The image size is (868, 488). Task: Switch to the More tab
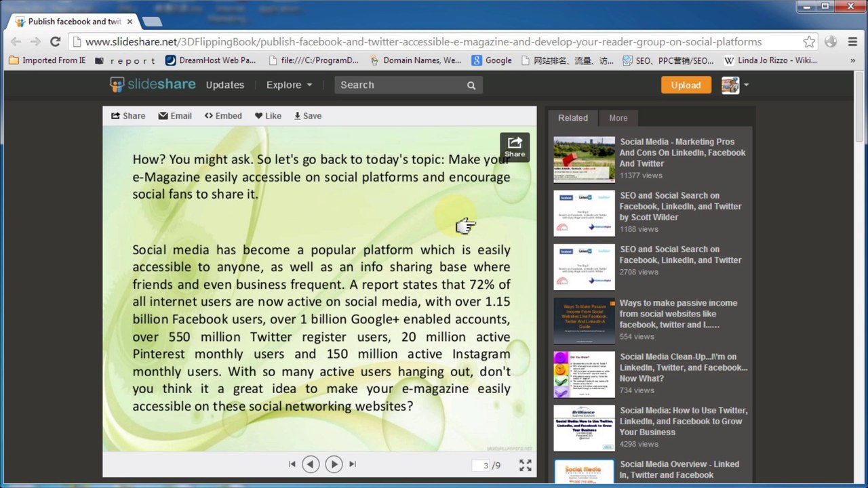click(618, 118)
